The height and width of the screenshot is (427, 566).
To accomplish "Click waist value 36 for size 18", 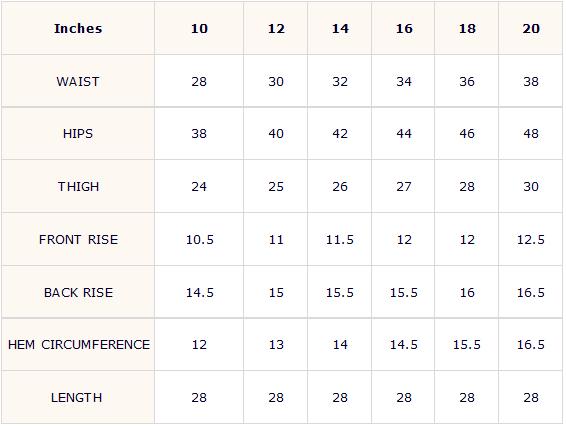I will pos(467,81).
